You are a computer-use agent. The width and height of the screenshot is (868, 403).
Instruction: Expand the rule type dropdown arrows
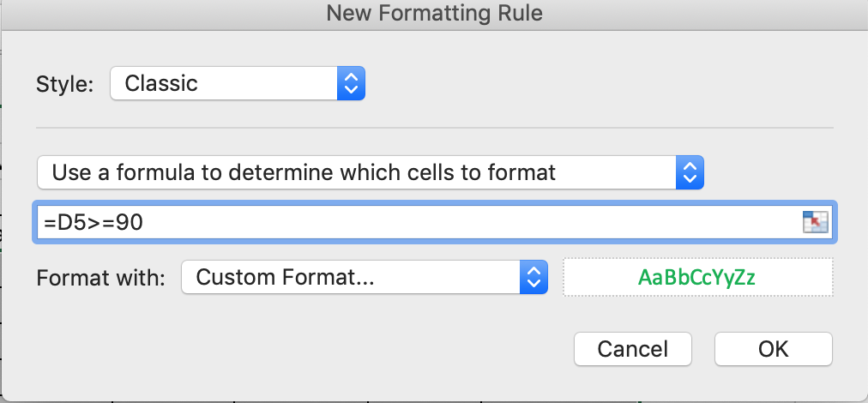click(x=690, y=172)
